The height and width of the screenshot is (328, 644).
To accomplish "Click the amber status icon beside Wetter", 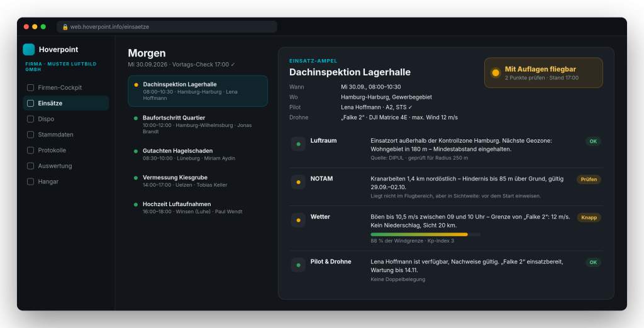I will tap(298, 221).
